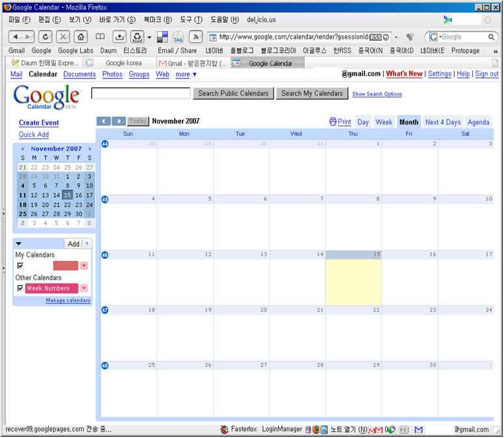Image resolution: width=504 pixels, height=438 pixels.
Task: Click the RSS feed toolbar icon
Action: (195, 37)
